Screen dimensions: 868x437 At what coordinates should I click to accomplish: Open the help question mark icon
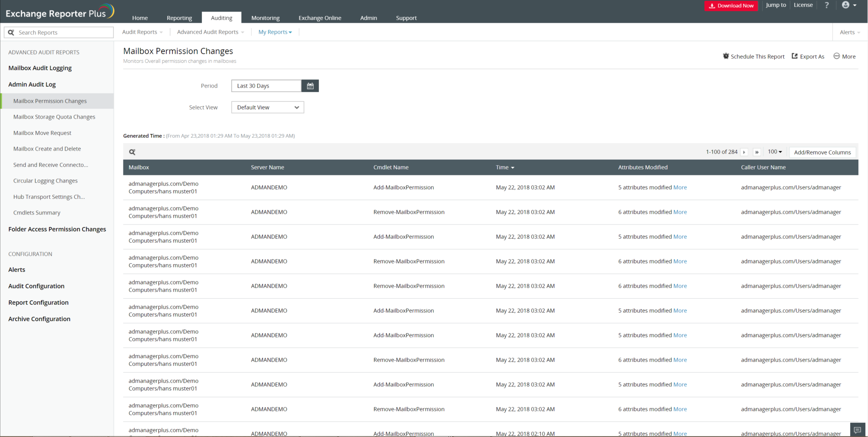coord(827,5)
